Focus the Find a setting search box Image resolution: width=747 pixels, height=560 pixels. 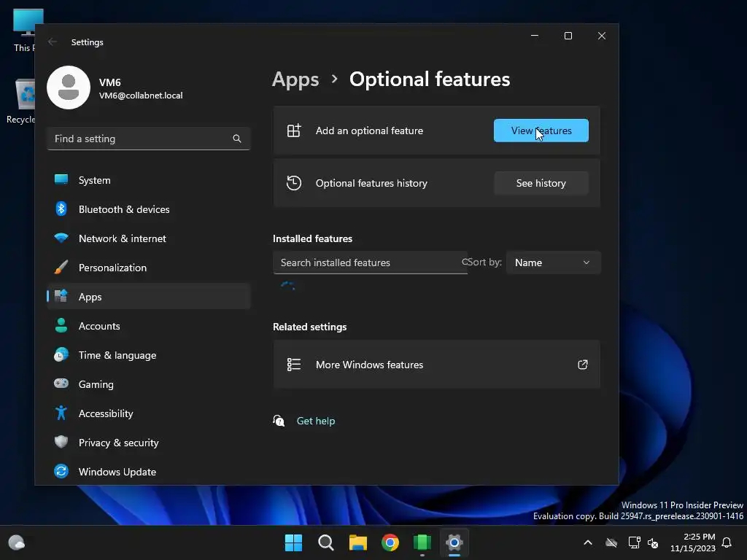[148, 139]
